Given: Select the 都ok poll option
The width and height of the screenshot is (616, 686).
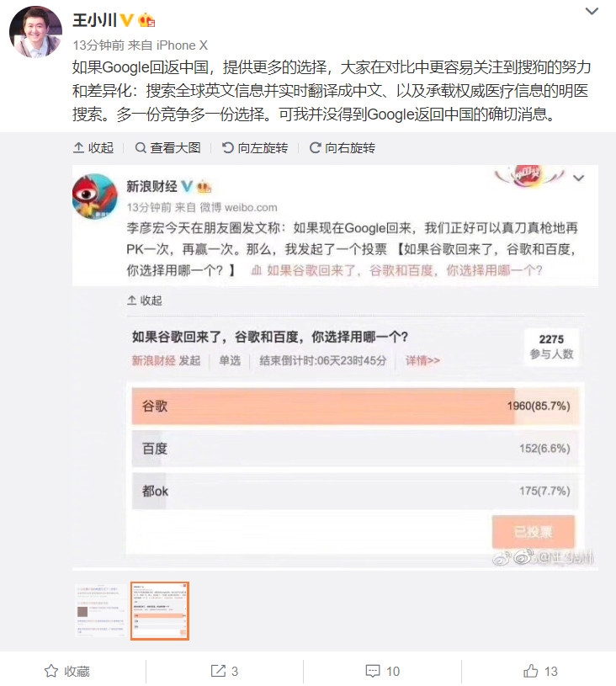Looking at the screenshot, I should point(355,491).
